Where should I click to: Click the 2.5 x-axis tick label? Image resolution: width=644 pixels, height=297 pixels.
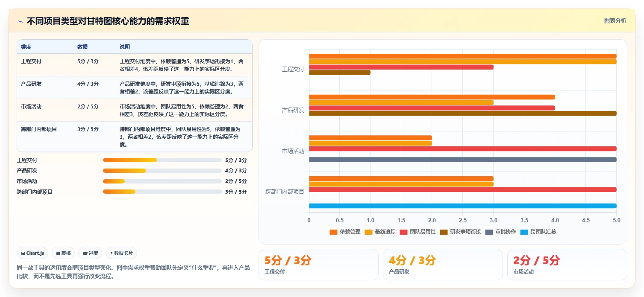463,220
